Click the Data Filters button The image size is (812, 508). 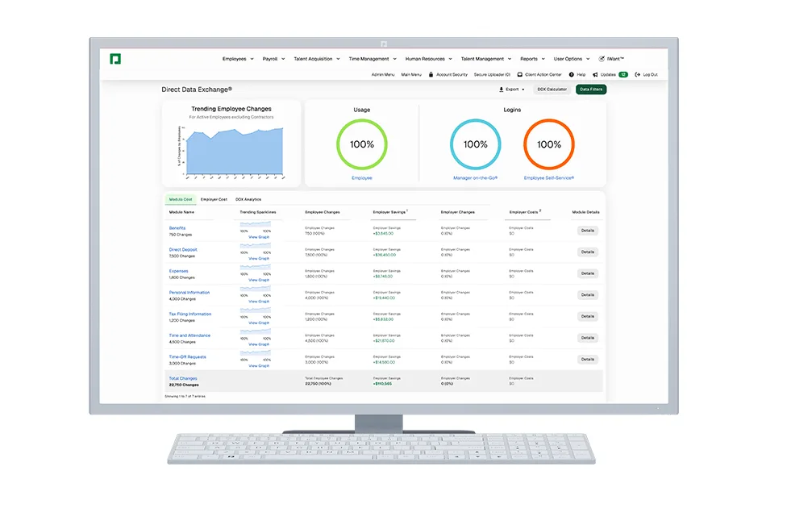[x=591, y=90]
